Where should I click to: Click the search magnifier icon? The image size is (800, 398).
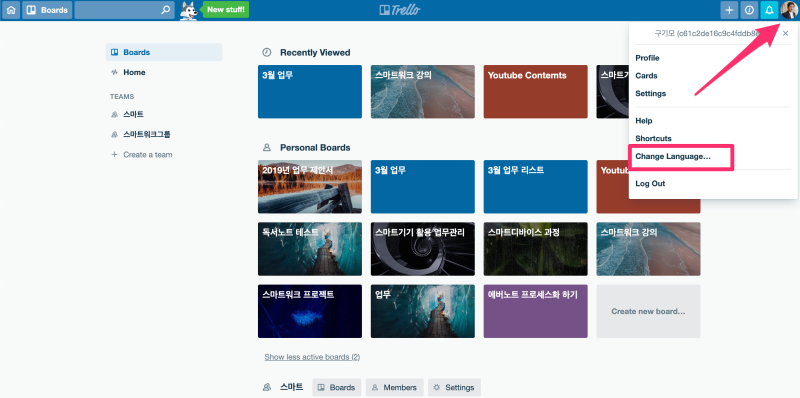point(165,10)
